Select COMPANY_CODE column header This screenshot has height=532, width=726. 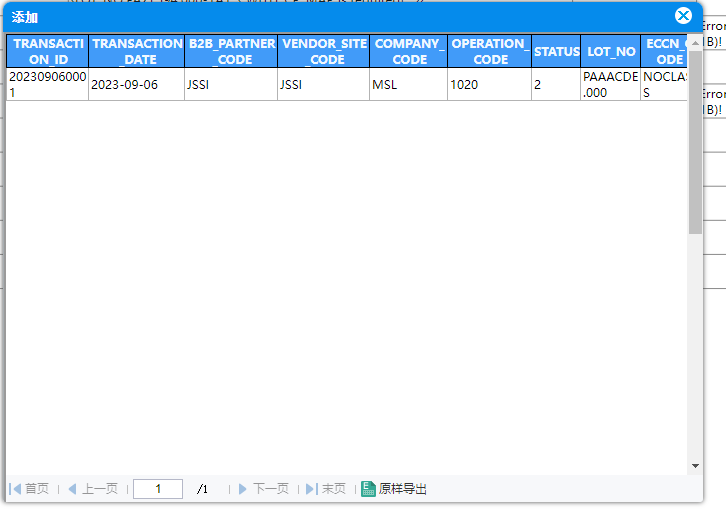coord(409,51)
